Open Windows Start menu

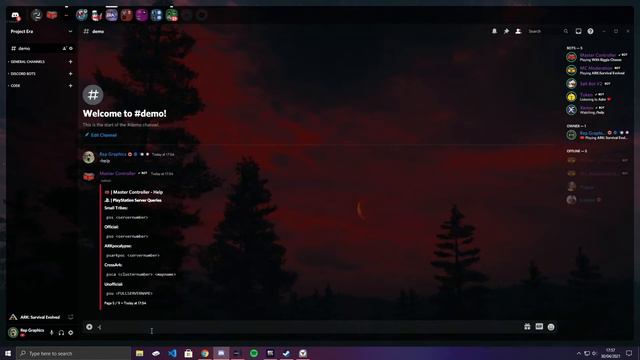point(8,353)
